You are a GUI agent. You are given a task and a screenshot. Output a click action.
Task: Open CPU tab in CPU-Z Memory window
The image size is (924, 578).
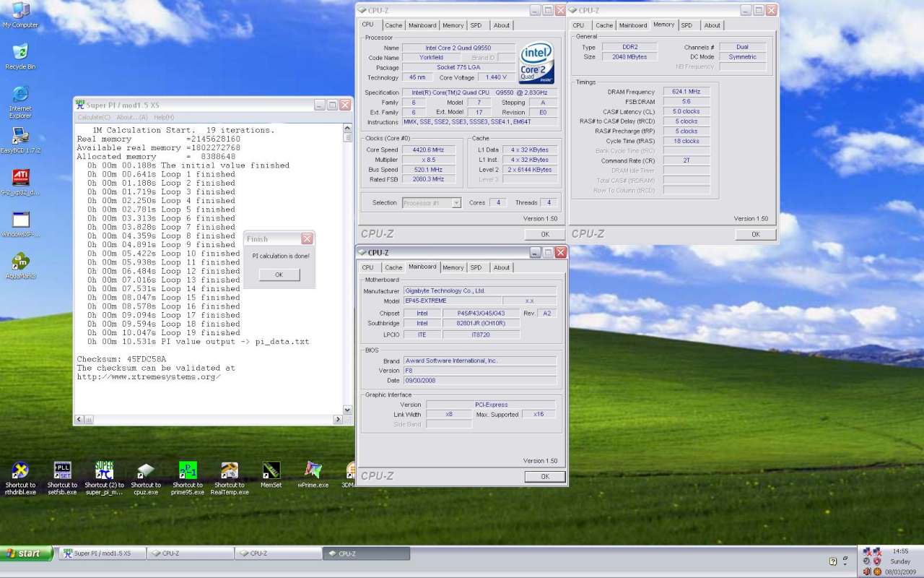[x=578, y=25]
